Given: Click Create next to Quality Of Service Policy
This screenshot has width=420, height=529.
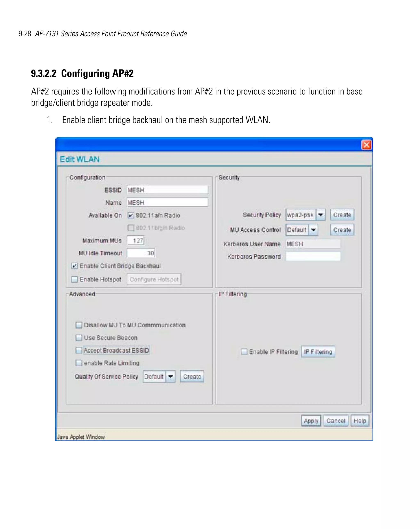Looking at the screenshot, I should click(x=192, y=377).
